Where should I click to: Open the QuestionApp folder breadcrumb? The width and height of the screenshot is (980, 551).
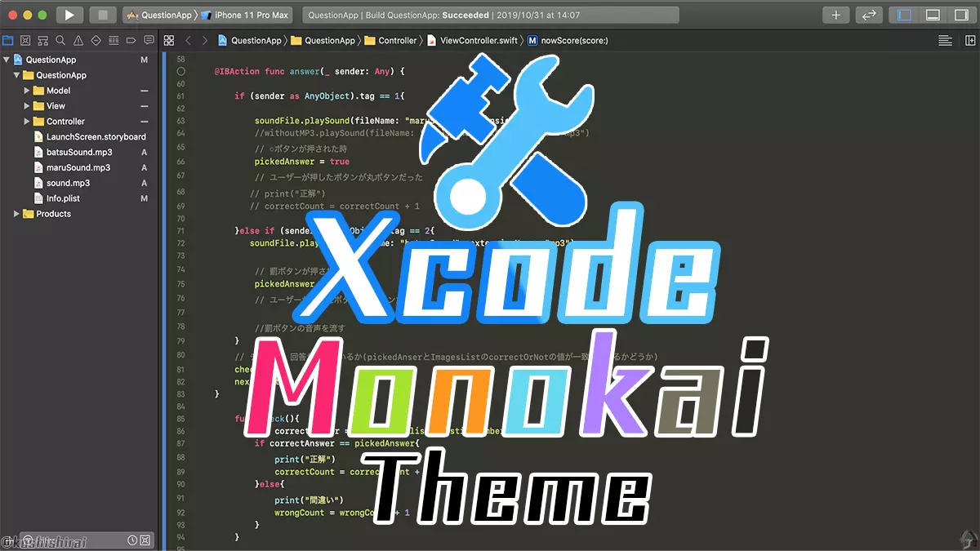(323, 40)
